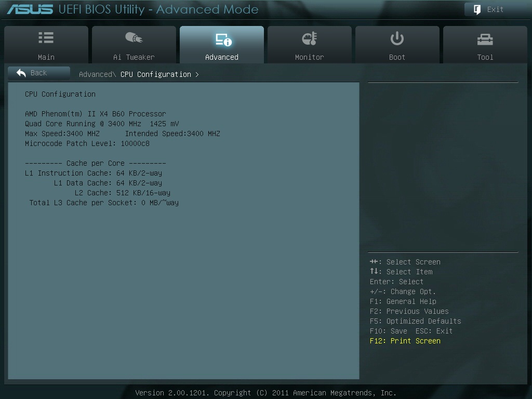Click the F5: Optimized Defaults hint

[x=415, y=321]
